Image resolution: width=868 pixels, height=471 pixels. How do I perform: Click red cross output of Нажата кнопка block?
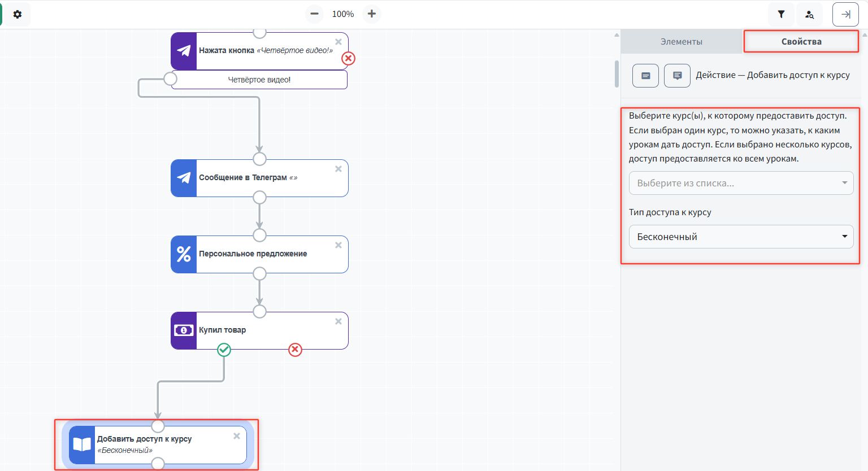coord(349,58)
